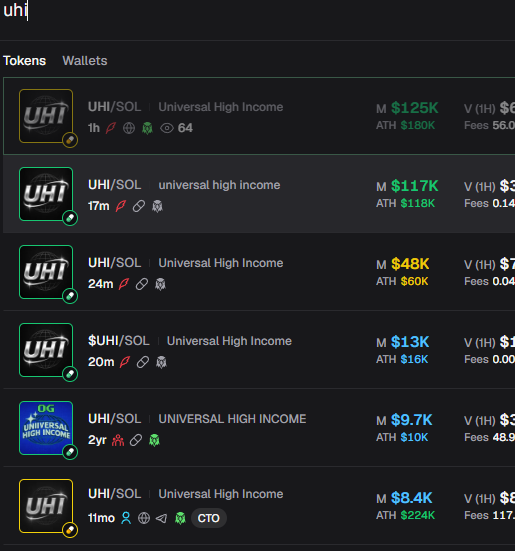The height and width of the screenshot is (551, 515).
Task: Select the $UHI/SOL pair name
Action: 119,341
